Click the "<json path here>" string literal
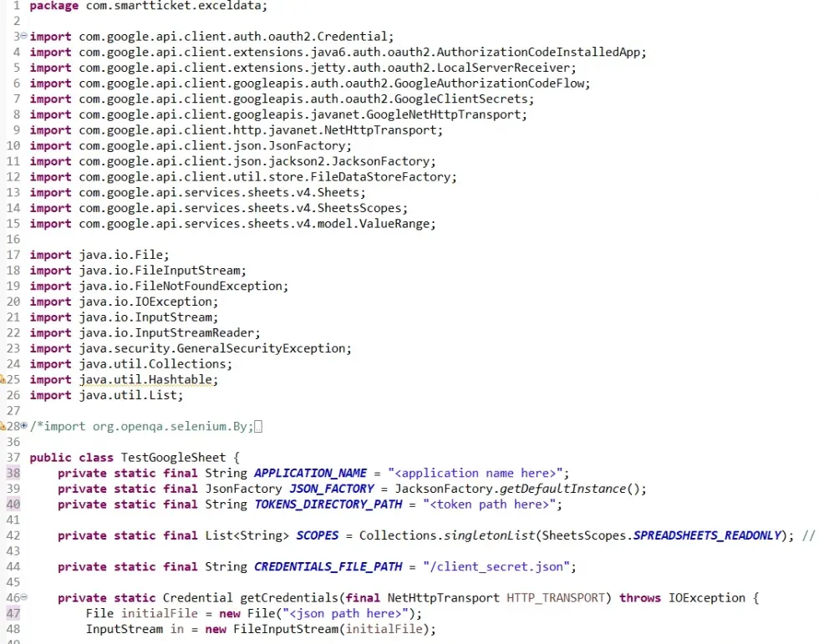This screenshot has height=644, width=819. pos(345,614)
